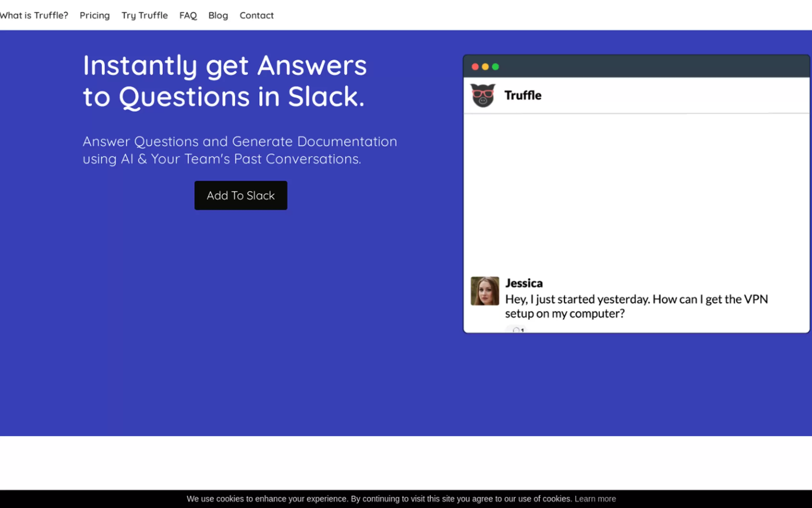This screenshot has width=812, height=508.
Task: Click the yellow dot in mock window
Action: point(485,67)
